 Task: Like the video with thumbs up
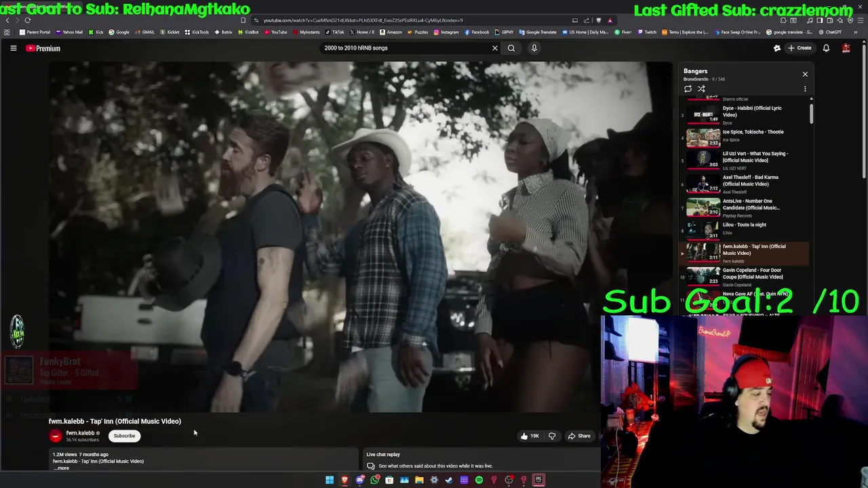tap(530, 436)
